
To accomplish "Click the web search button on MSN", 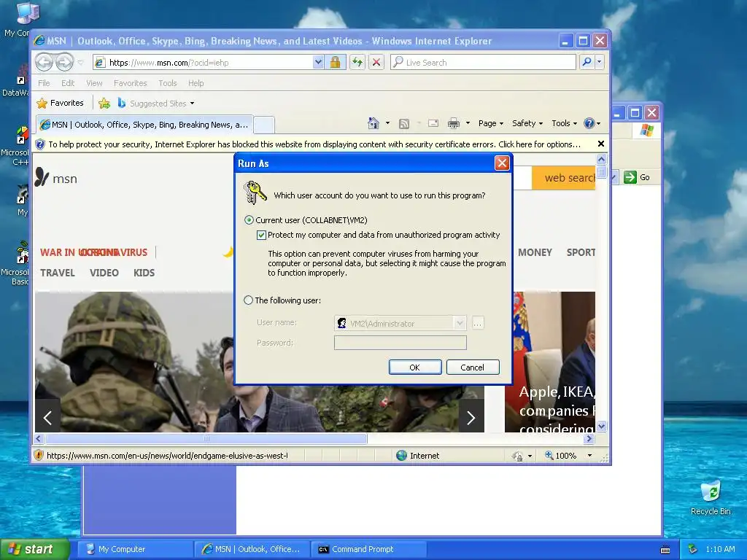I will pyautogui.click(x=564, y=178).
